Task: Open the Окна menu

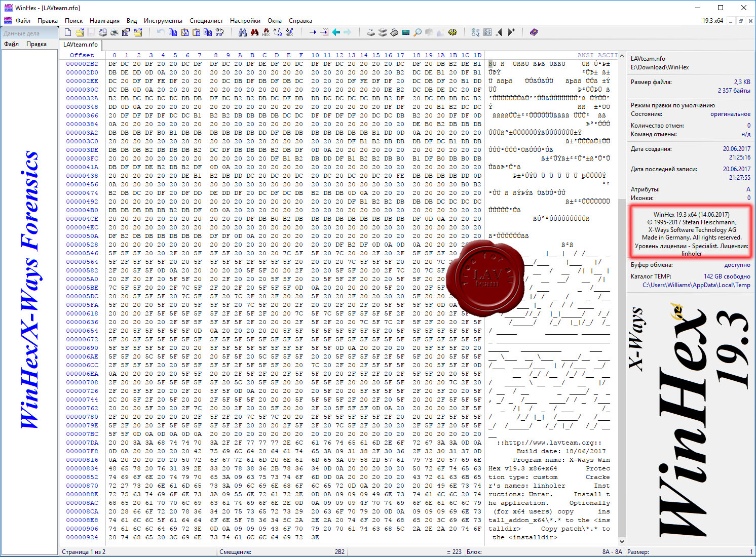Action: point(275,21)
